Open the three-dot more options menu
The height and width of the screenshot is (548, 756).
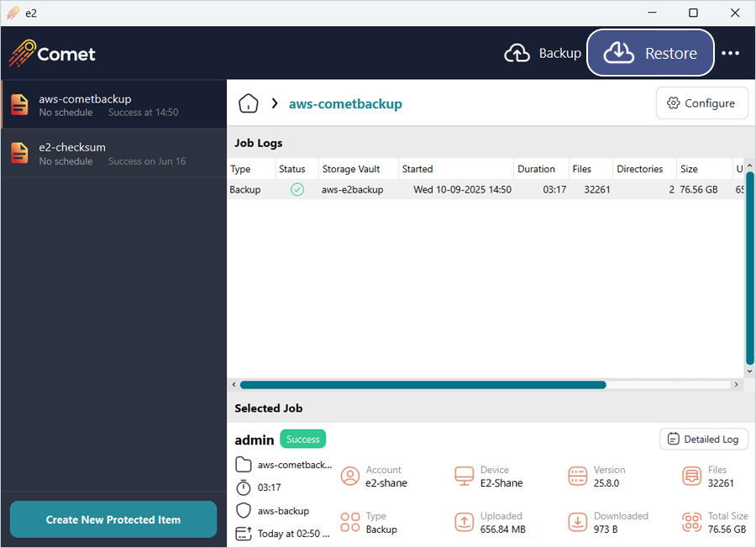point(730,53)
